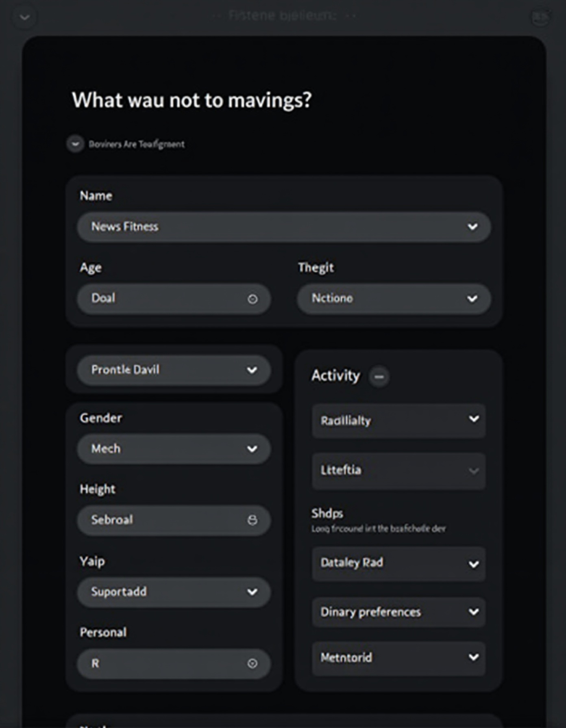Click the icon inside the Height Sebroal field
The image size is (566, 728).
click(253, 520)
